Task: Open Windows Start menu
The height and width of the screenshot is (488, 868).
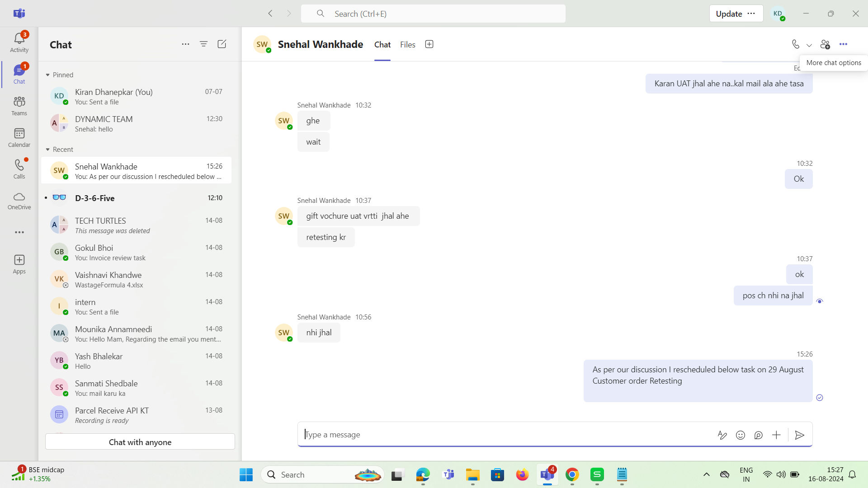Action: (x=246, y=475)
